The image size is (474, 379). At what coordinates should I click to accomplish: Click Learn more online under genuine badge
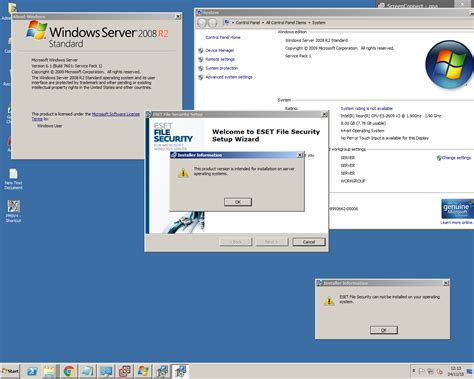pyautogui.click(x=457, y=222)
